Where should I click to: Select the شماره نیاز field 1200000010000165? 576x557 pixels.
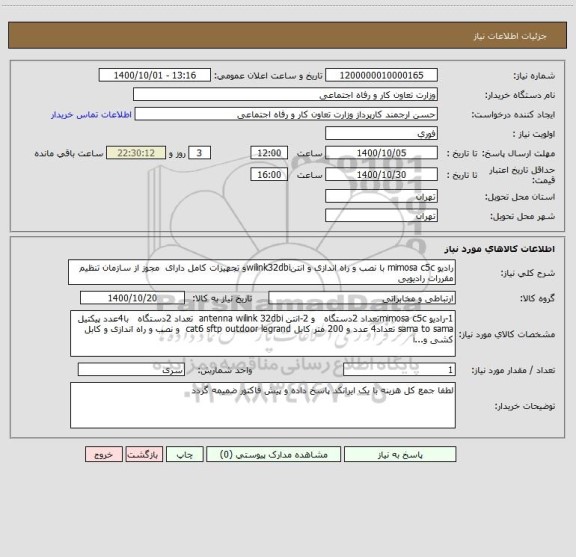tap(381, 75)
